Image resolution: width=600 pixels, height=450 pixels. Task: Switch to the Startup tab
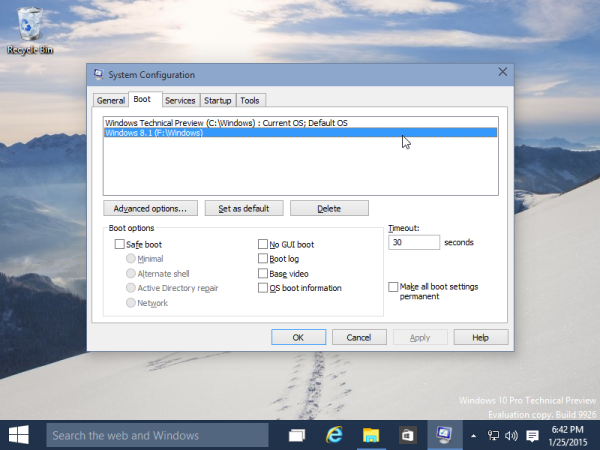(x=218, y=100)
